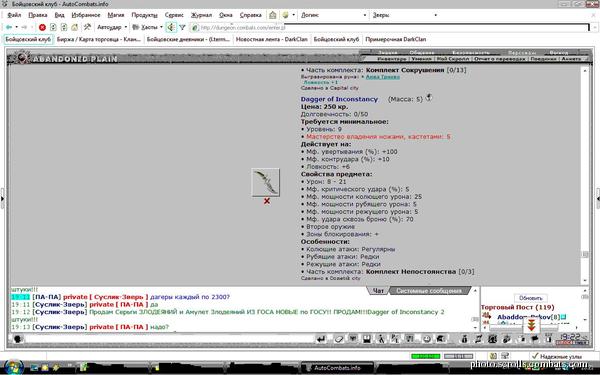Viewport: 600px width, 375px height.
Task: Switch to the Системные сообщения tab
Action: tap(429, 291)
